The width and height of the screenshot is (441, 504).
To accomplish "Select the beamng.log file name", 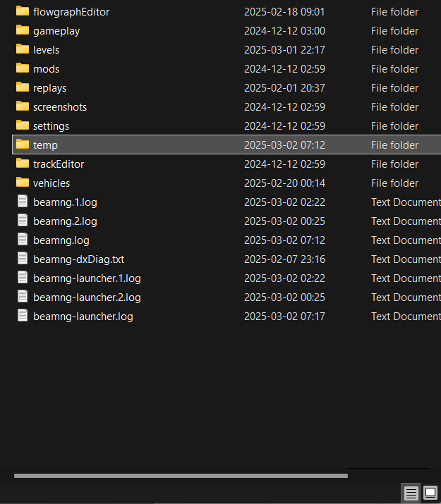I will (61, 240).
